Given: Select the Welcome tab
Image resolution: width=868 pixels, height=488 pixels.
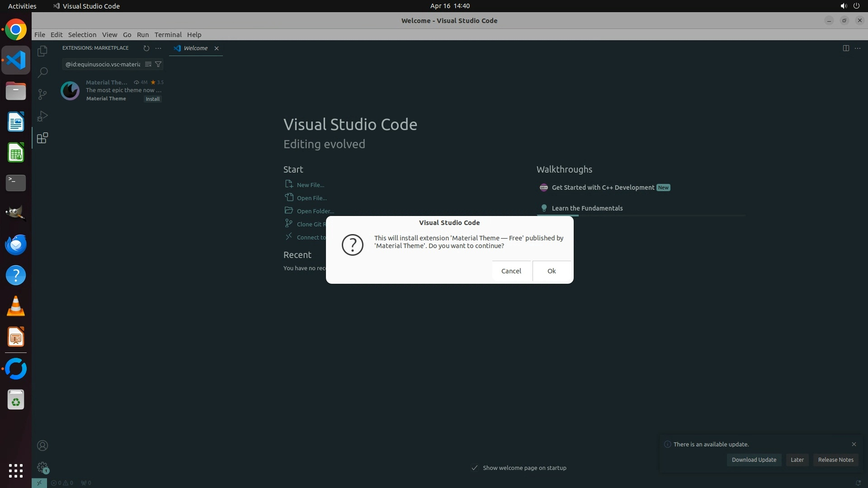Looking at the screenshot, I should point(195,48).
